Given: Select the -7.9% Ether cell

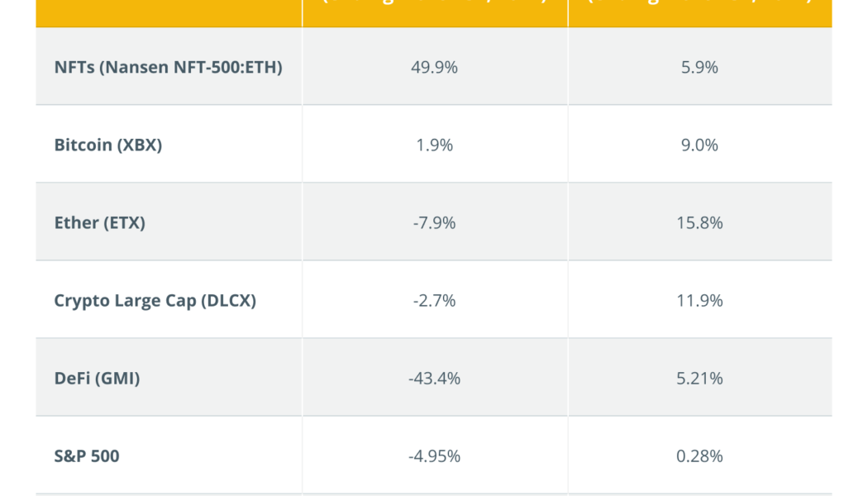Looking at the screenshot, I should click(x=434, y=223).
